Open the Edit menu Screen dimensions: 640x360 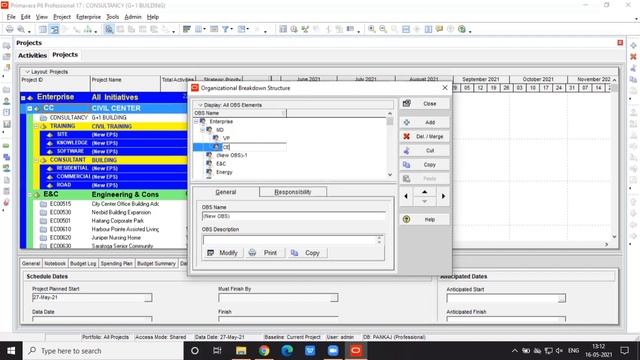[x=26, y=17]
